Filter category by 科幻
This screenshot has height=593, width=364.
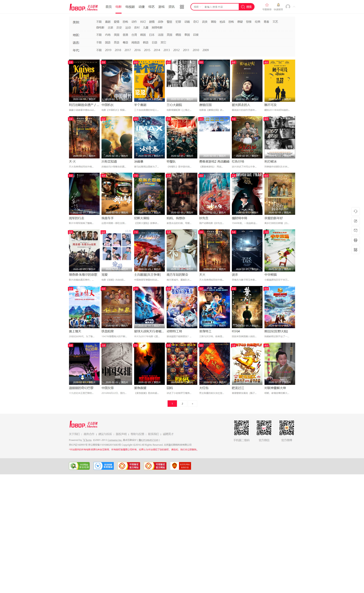pyautogui.click(x=143, y=22)
